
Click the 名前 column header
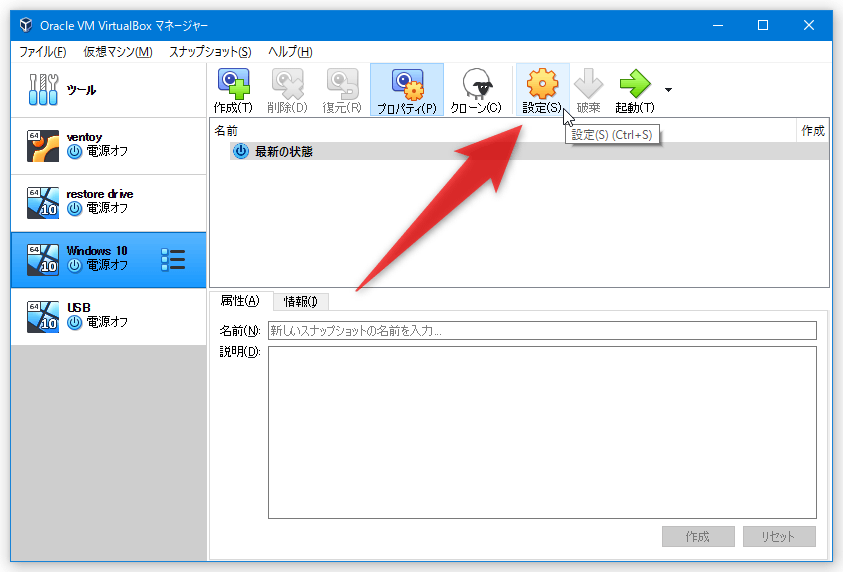(226, 131)
